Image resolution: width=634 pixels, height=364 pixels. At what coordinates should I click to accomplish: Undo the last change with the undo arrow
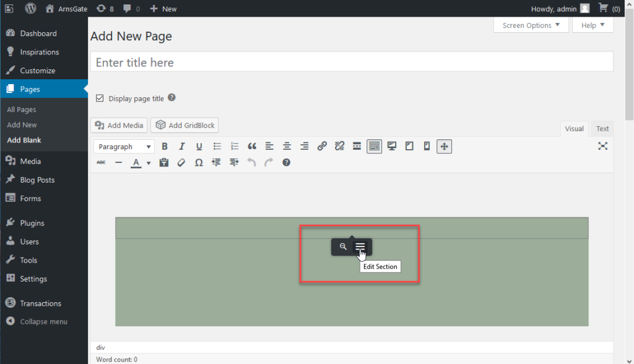pos(251,162)
